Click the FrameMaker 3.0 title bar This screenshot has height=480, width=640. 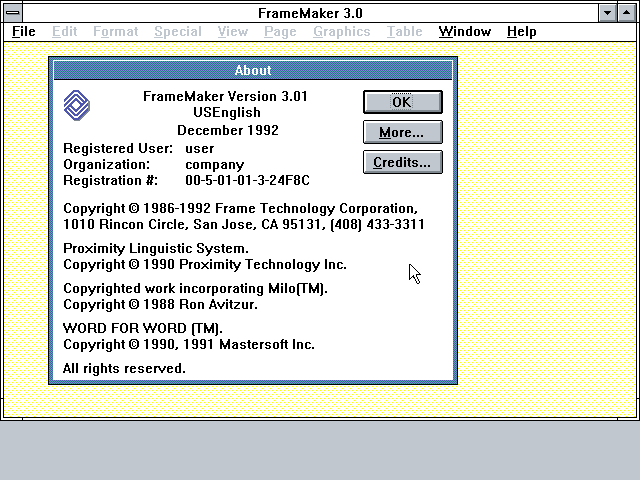310,13
